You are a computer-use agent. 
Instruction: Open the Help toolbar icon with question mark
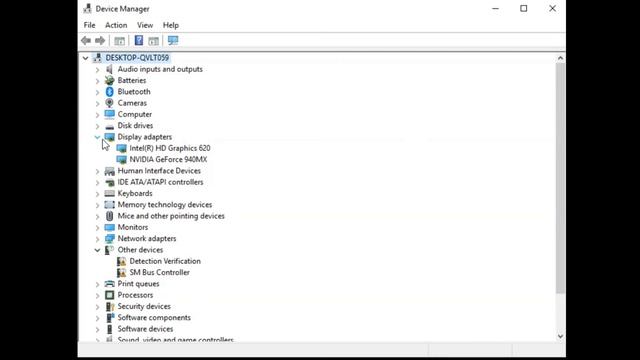tap(139, 40)
